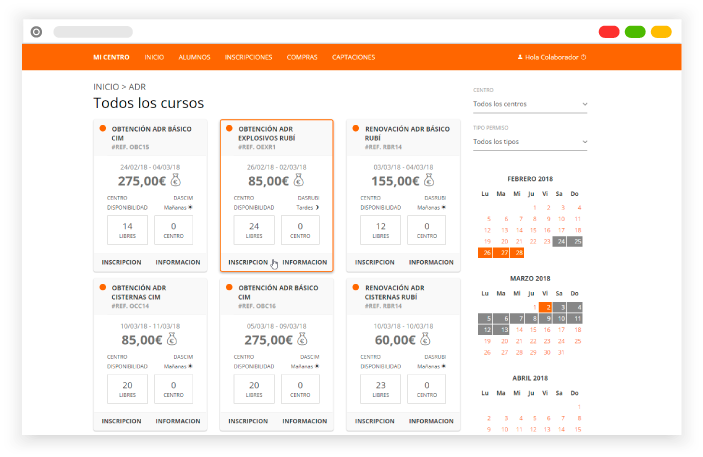Click INFORMACION on Renovación ADR Cisternas Rubí card
Viewport: 703px width, 457px height.
pos(431,421)
